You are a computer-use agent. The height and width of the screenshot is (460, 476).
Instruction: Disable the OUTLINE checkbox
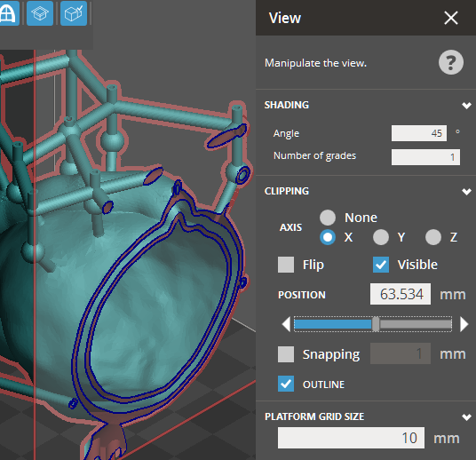[286, 384]
